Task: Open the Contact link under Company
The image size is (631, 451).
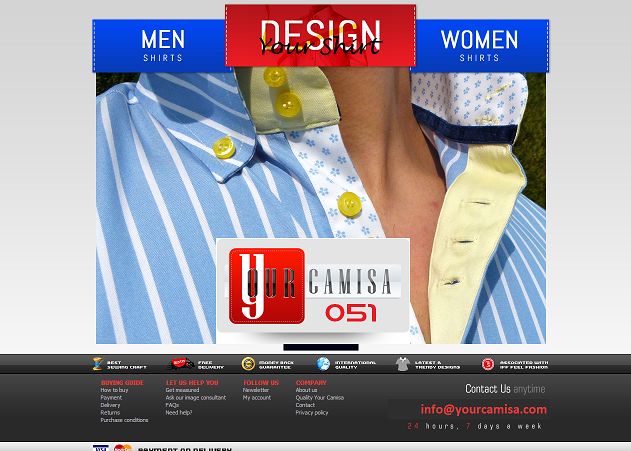Action: point(305,405)
